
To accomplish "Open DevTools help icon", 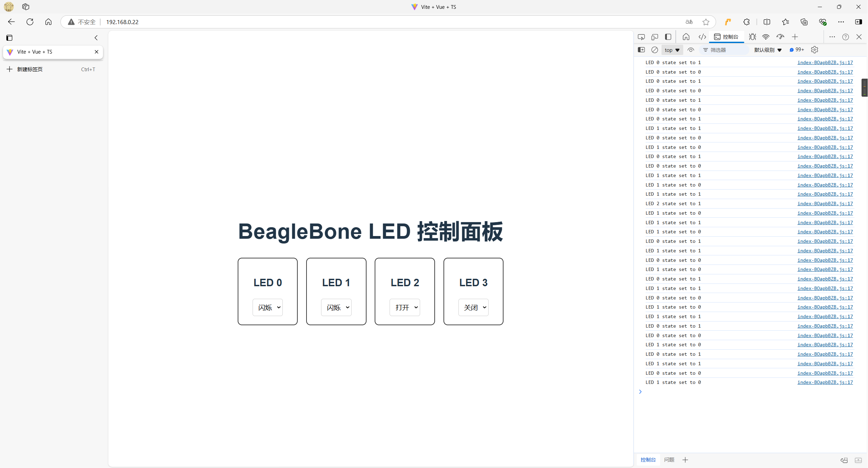I will pos(846,37).
